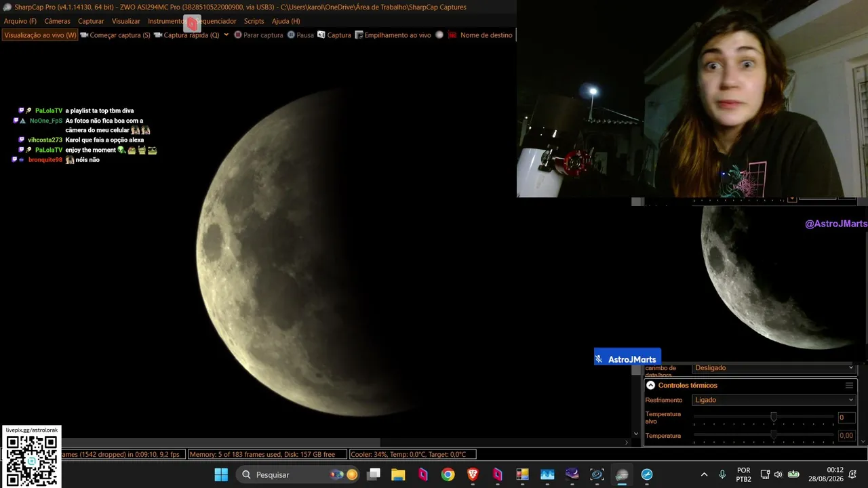Click the Pesquisar taskbar search box

(x=299, y=474)
